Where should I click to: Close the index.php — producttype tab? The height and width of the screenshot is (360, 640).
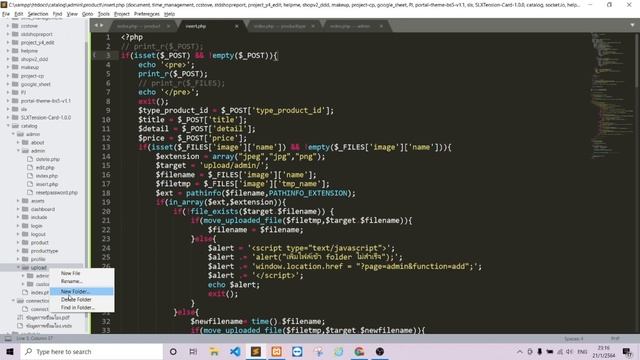[x=313, y=26]
